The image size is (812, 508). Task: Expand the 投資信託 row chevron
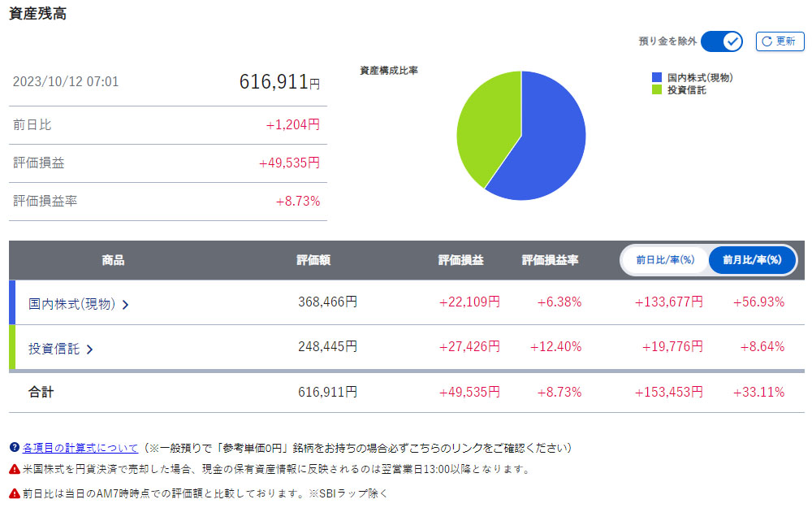(89, 350)
